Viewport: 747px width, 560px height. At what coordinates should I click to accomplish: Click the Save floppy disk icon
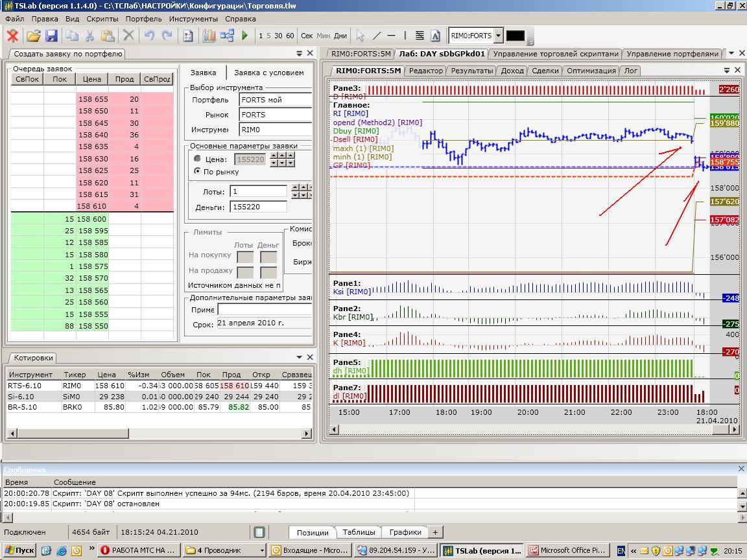[51, 36]
